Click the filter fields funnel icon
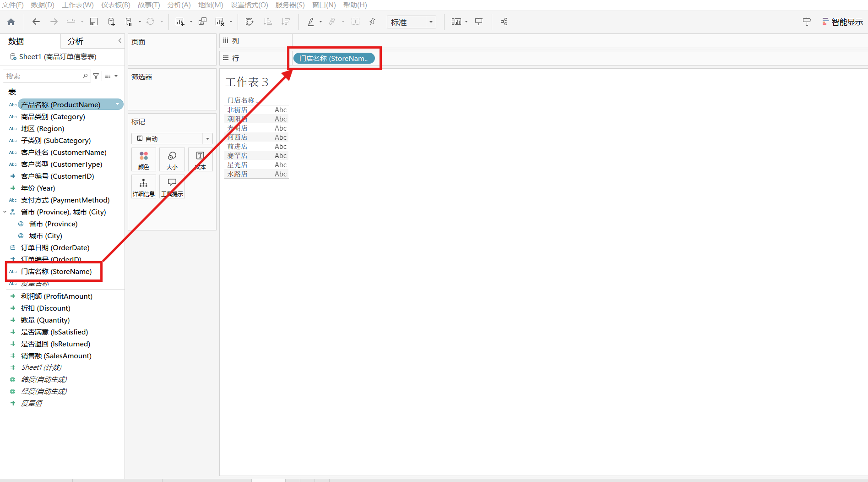The height and width of the screenshot is (482, 868). 96,76
